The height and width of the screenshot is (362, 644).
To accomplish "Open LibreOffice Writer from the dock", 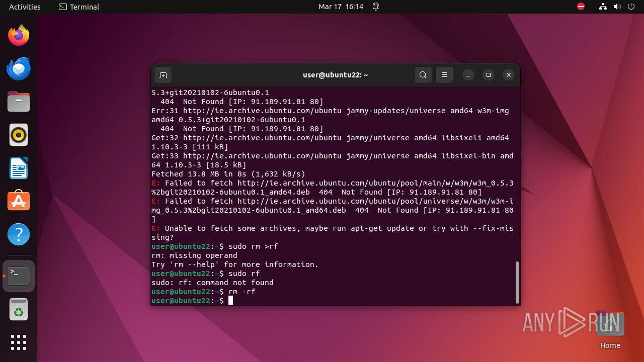I will (x=19, y=168).
